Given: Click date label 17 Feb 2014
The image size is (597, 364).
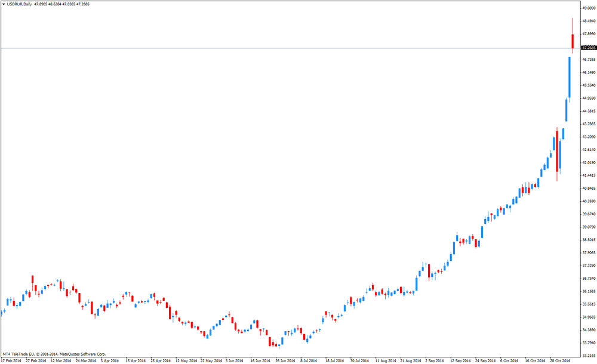Looking at the screenshot, I should 11,360.
